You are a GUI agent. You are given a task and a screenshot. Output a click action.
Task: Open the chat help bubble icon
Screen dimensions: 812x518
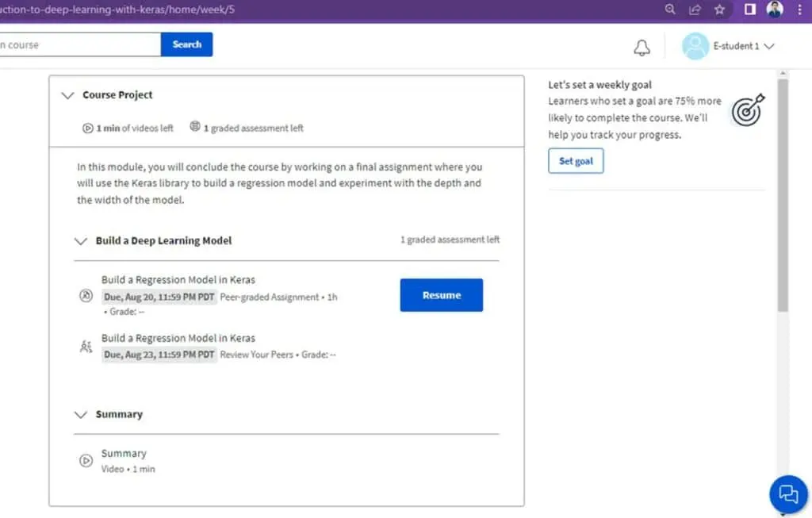pyautogui.click(x=788, y=493)
